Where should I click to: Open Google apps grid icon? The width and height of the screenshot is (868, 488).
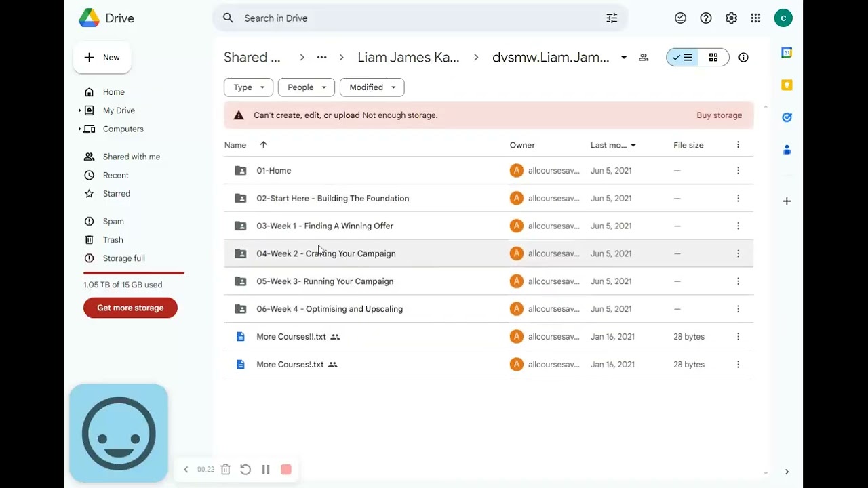click(755, 18)
